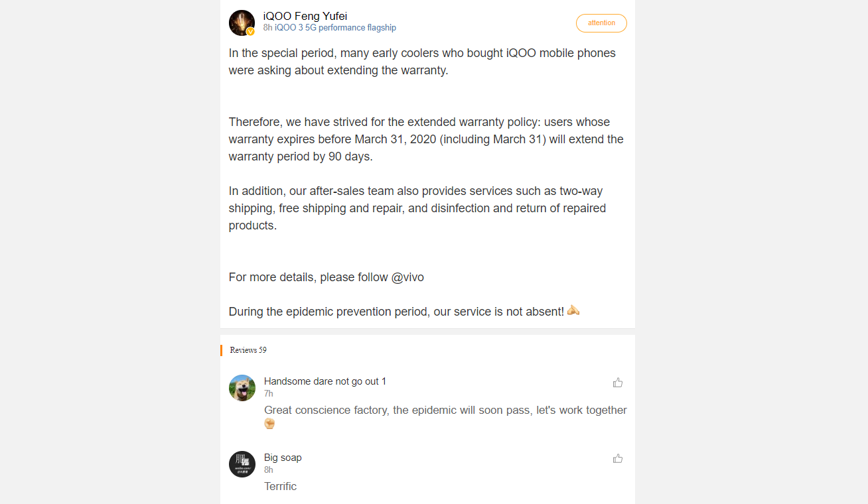Like Big soap's comment
The image size is (868, 504).
(x=618, y=458)
